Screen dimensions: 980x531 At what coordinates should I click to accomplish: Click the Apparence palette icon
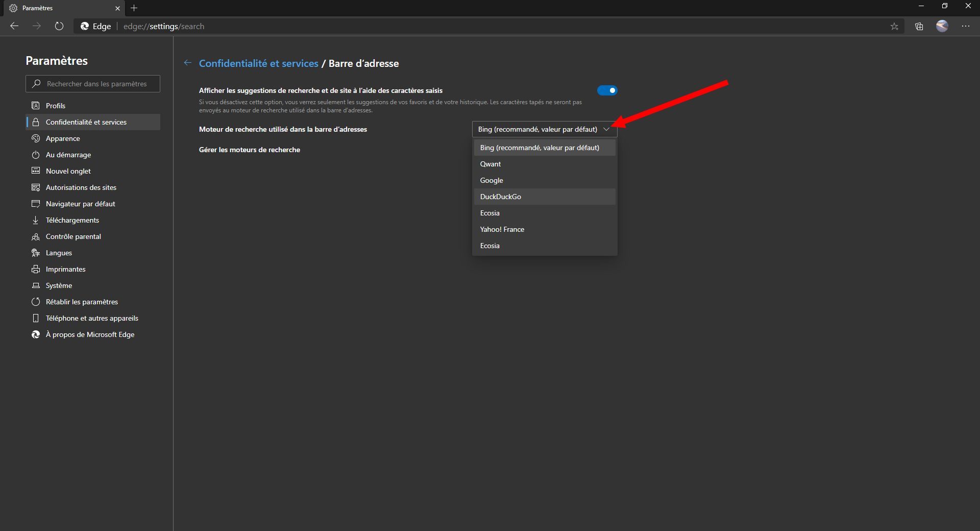click(x=36, y=138)
